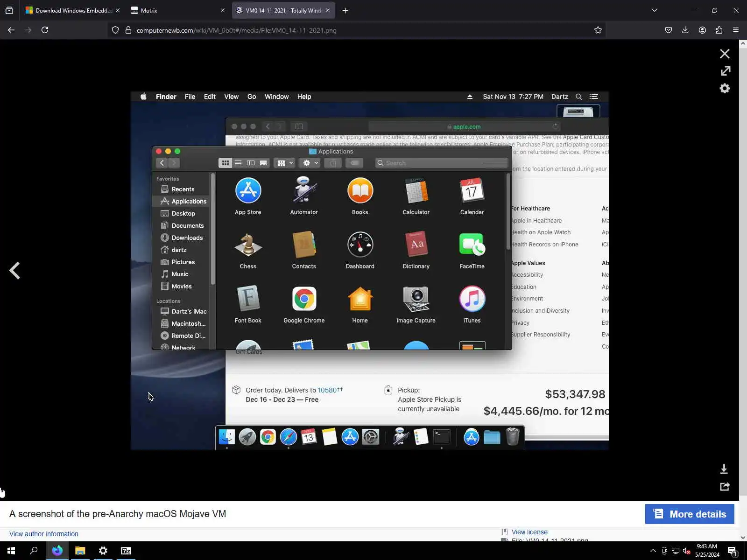Open the View license link
Viewport: 747px width, 560px height.
point(529,532)
